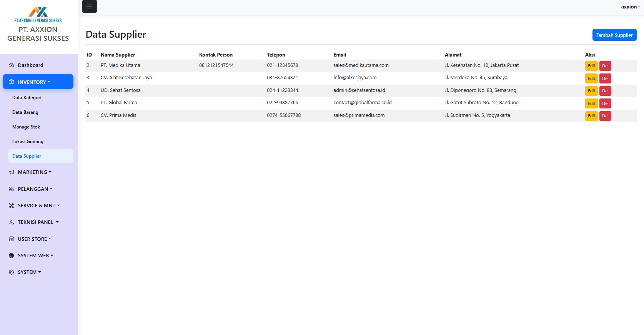Click the System Web globe icon
644x335 pixels.
point(12,256)
